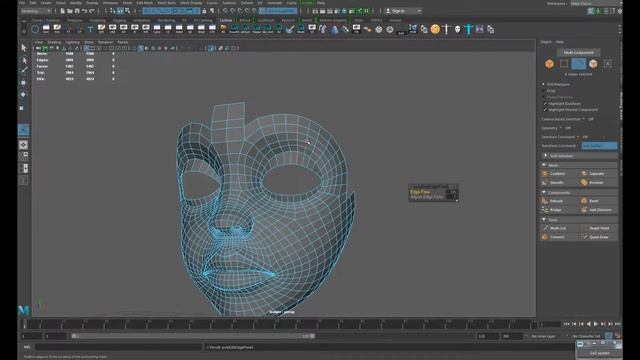Screen dimensions: 640x360
Task: Click the New Scene icon on the status line
Action: point(62,11)
